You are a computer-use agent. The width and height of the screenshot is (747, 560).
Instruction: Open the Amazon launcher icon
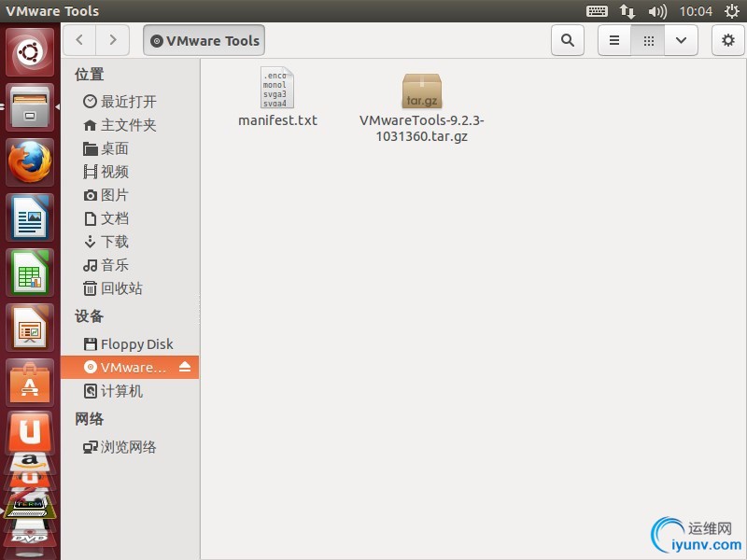point(30,461)
